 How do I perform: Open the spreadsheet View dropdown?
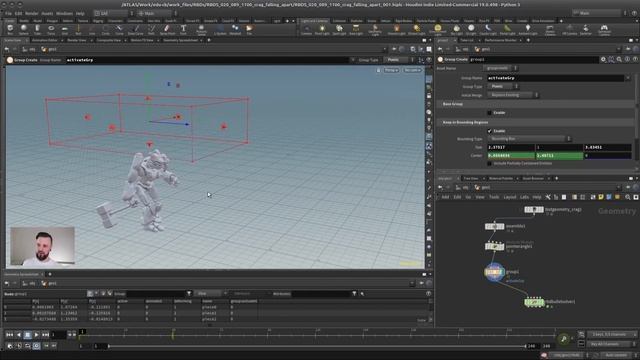click(210, 293)
